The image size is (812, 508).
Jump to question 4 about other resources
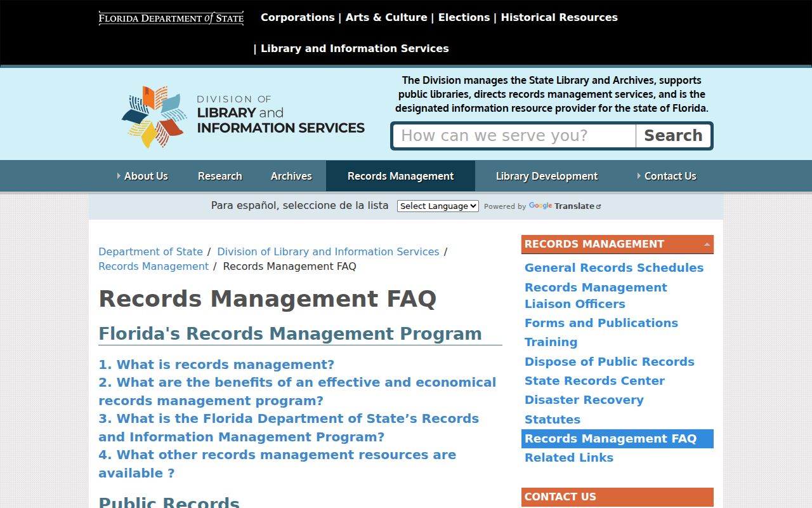click(277, 464)
